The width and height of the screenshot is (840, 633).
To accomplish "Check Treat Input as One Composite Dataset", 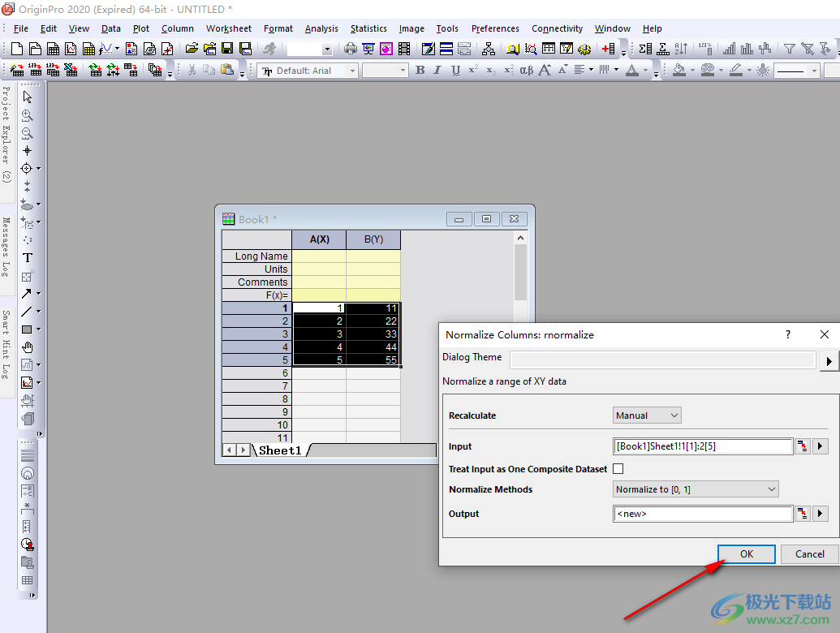I will [618, 469].
